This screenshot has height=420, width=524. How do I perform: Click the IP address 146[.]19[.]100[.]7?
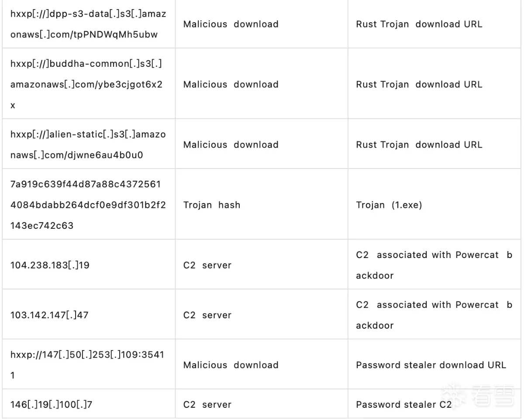tap(52, 405)
